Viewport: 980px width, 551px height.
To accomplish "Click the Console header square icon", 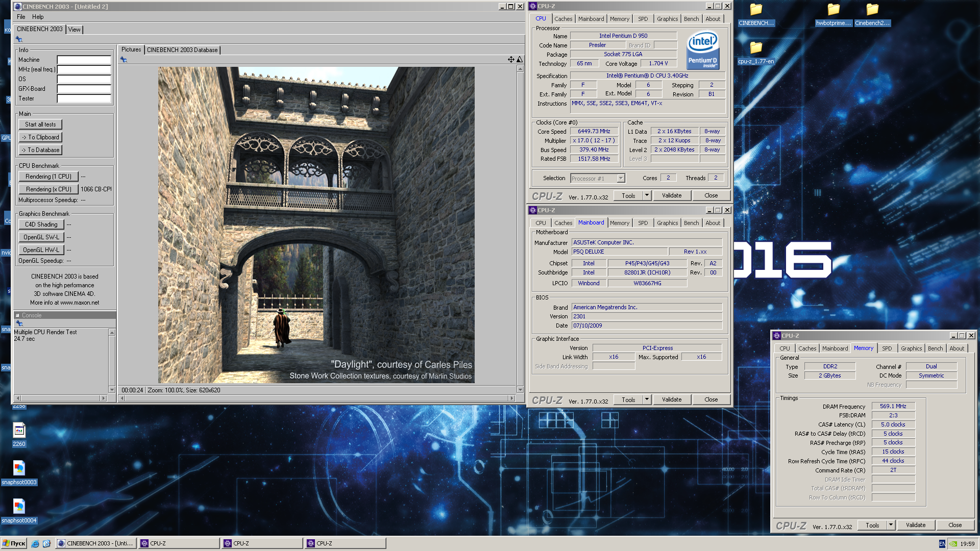I will pyautogui.click(x=17, y=315).
